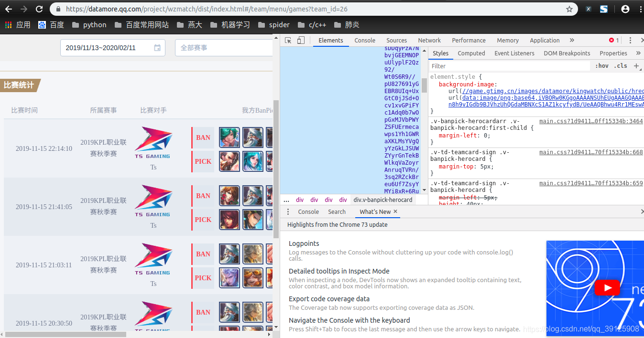
Task: Close the What's New tab
Action: click(x=395, y=211)
